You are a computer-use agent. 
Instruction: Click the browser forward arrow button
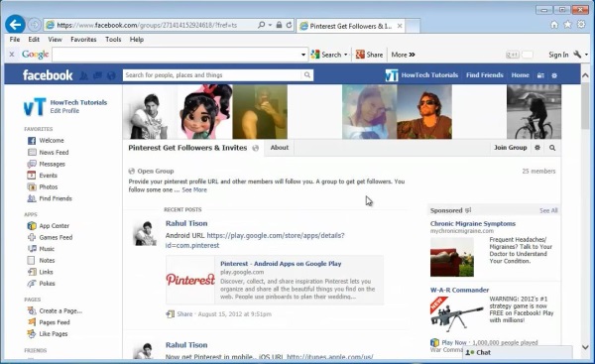pos(34,25)
